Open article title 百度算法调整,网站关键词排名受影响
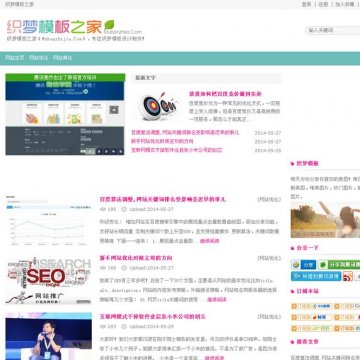Image resolution: width=360 pixels, height=360 pixels. tap(163, 199)
